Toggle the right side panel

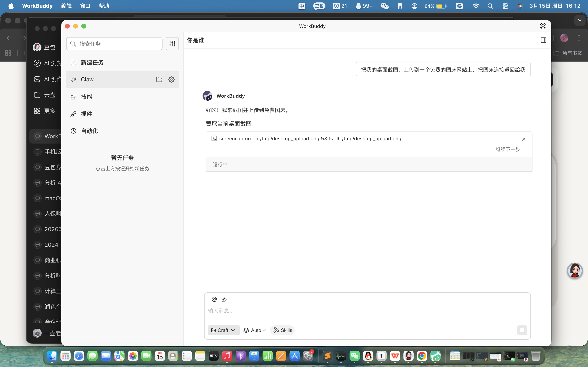pos(543,40)
